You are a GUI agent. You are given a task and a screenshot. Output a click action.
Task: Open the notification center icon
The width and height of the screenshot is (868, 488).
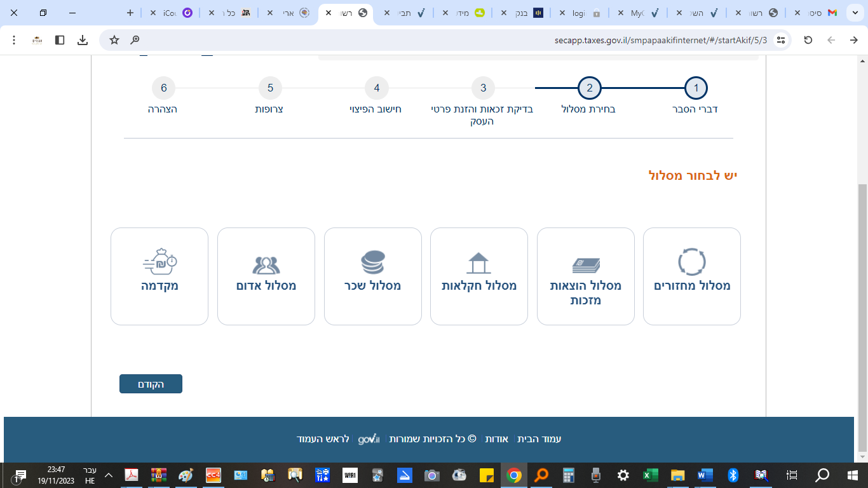(x=20, y=475)
